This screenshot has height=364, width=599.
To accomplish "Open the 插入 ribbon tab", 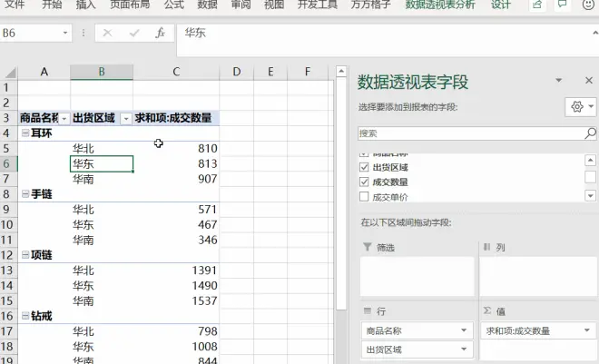I will click(85, 5).
